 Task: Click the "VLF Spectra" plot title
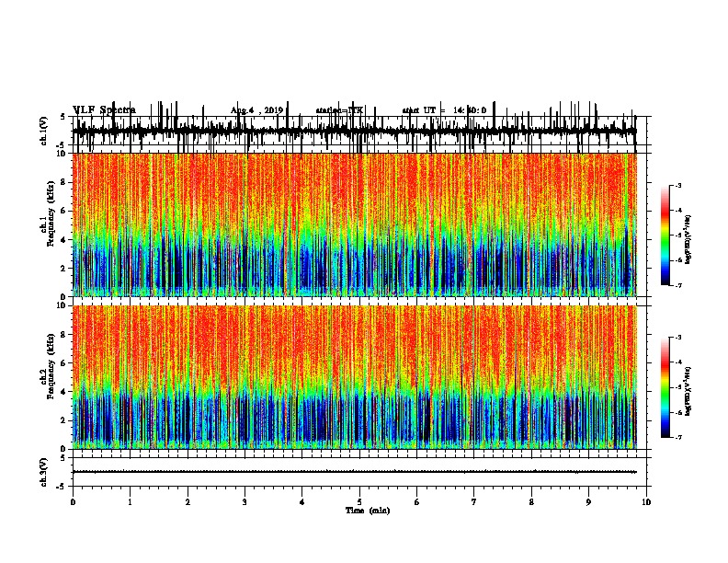(104, 110)
